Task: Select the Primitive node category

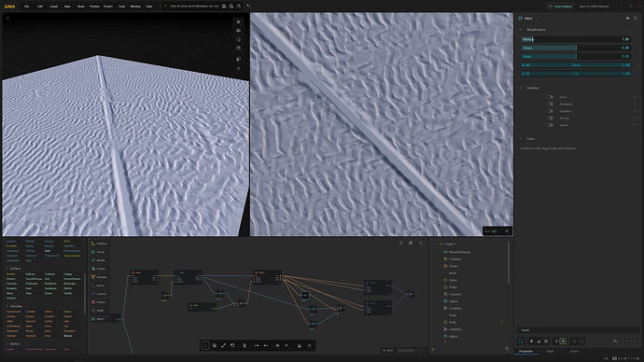Action: pyautogui.click(x=99, y=244)
